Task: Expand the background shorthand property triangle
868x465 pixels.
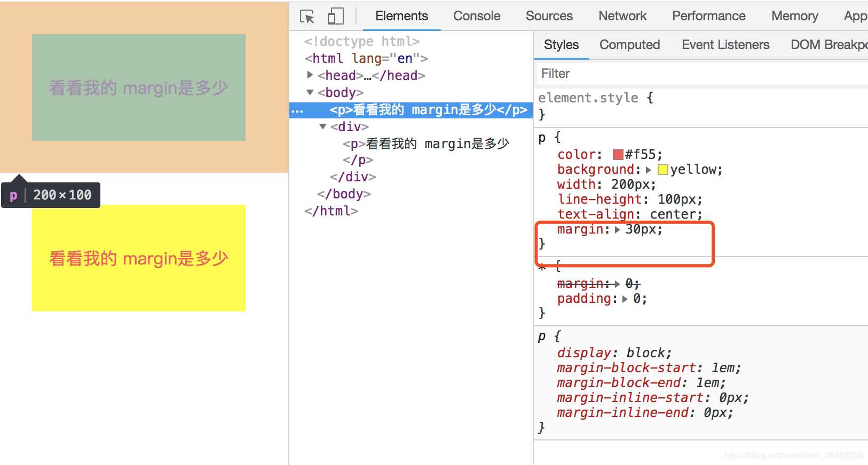Action: 649,170
